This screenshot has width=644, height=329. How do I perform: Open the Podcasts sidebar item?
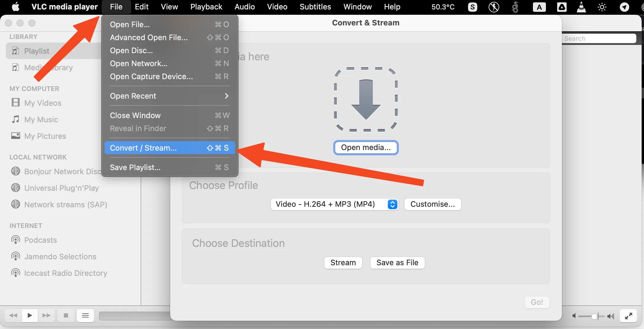point(40,240)
